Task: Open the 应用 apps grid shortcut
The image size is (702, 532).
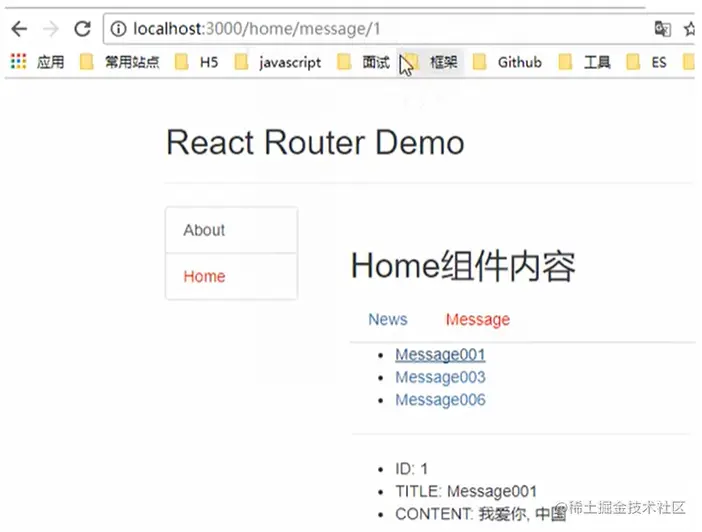Action: tap(37, 62)
